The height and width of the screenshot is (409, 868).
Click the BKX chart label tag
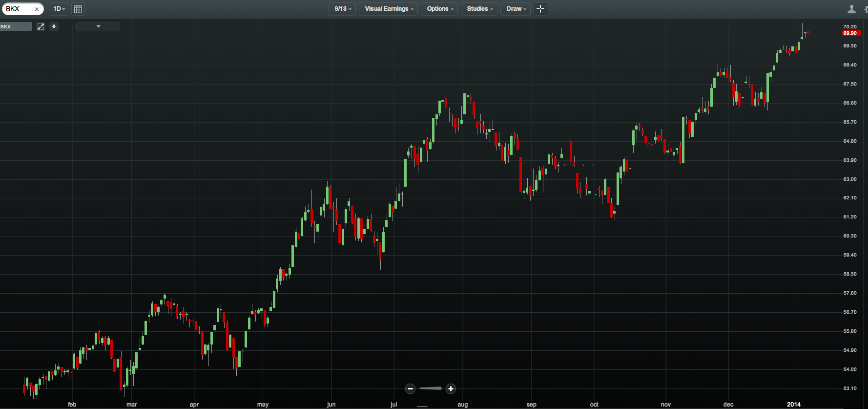coord(16,26)
